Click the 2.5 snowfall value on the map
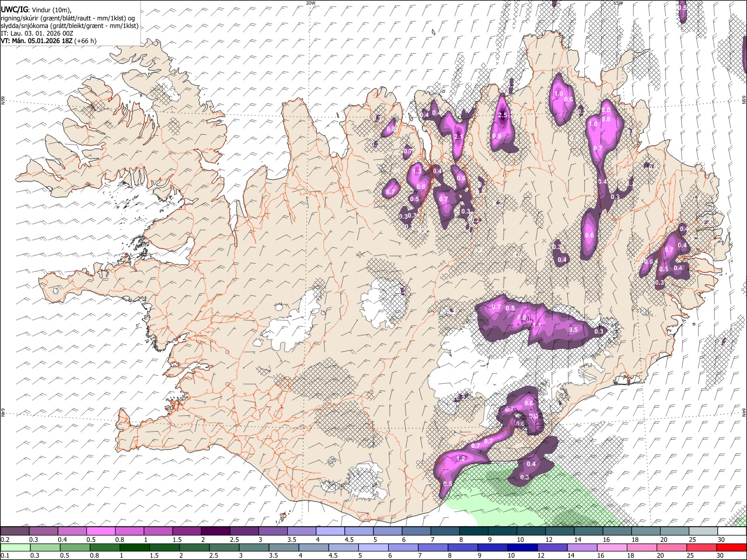 pos(503,116)
